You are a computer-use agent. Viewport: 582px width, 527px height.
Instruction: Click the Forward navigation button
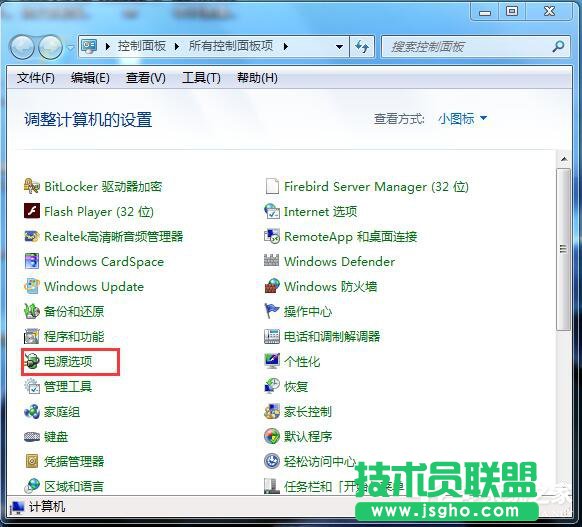[50, 47]
